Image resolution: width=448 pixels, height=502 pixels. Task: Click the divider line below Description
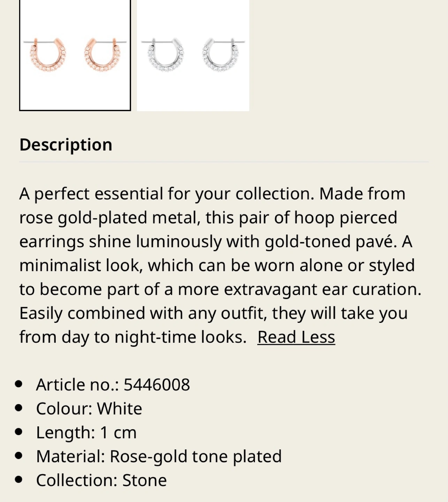pyautogui.click(x=224, y=162)
